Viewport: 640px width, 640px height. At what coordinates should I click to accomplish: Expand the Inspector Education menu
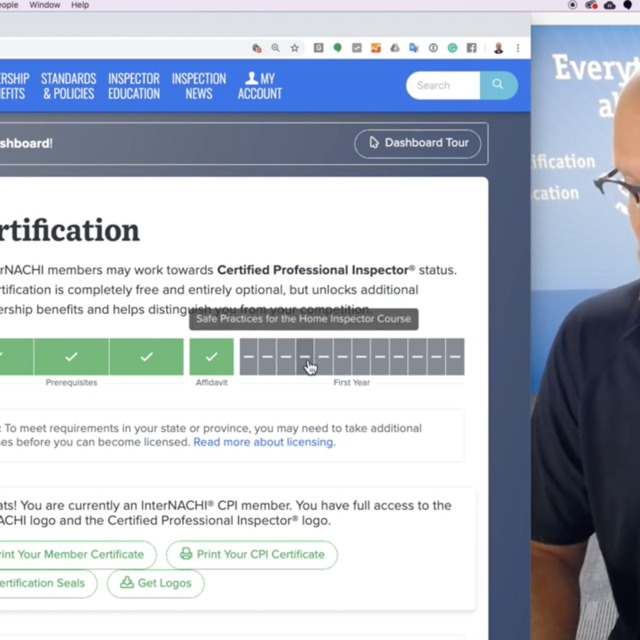pyautogui.click(x=134, y=86)
